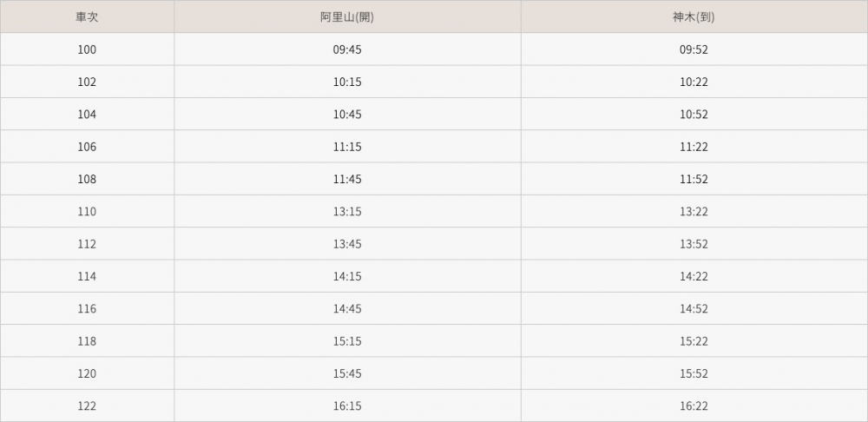The image size is (868, 422).
Task: Click the 13:45 departure time cell
Action: (x=347, y=244)
